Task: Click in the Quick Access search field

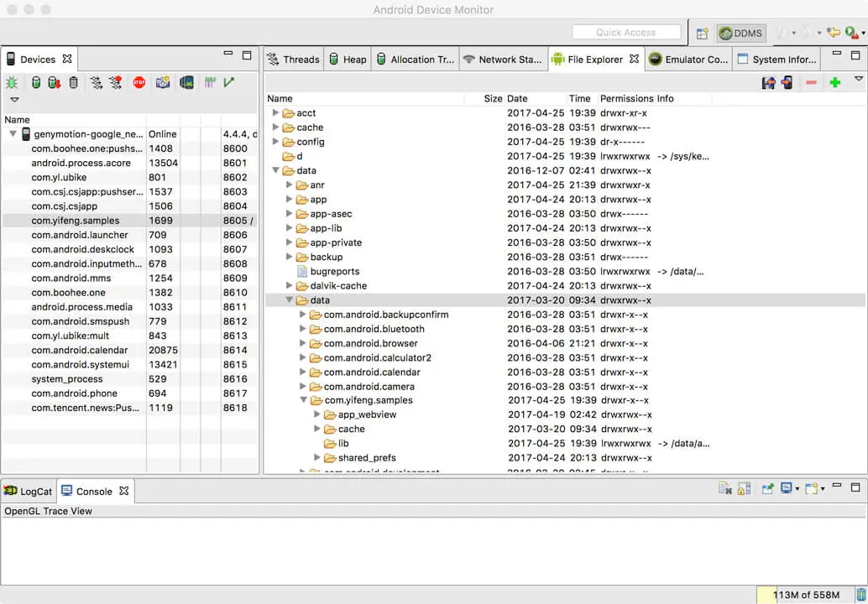Action: (x=626, y=32)
